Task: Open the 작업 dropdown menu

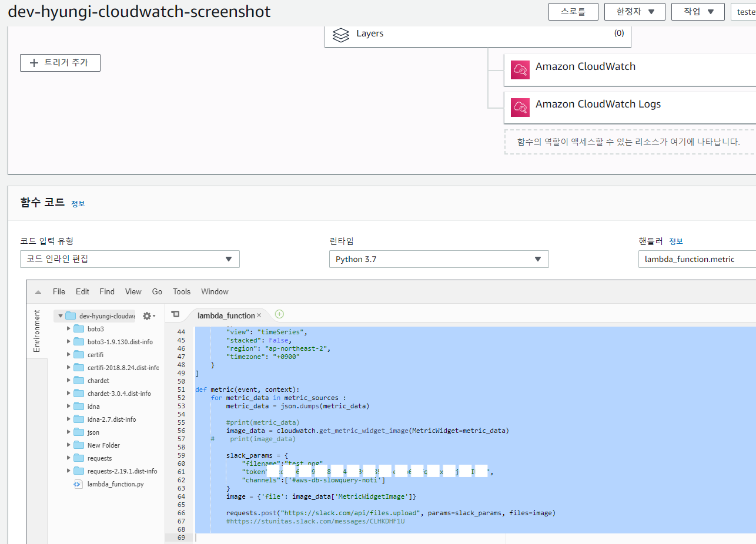Action: pos(698,12)
